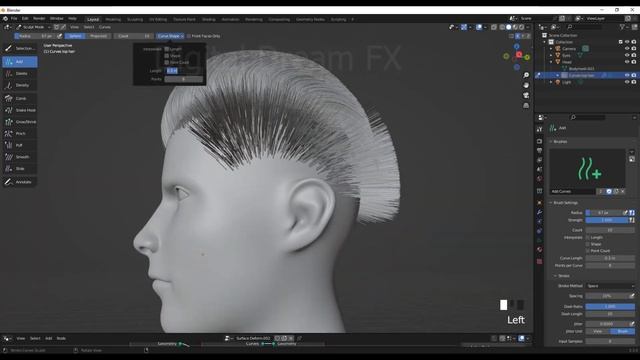The image size is (640, 360).
Task: Expand the Light tree item
Action: pyautogui.click(x=551, y=82)
